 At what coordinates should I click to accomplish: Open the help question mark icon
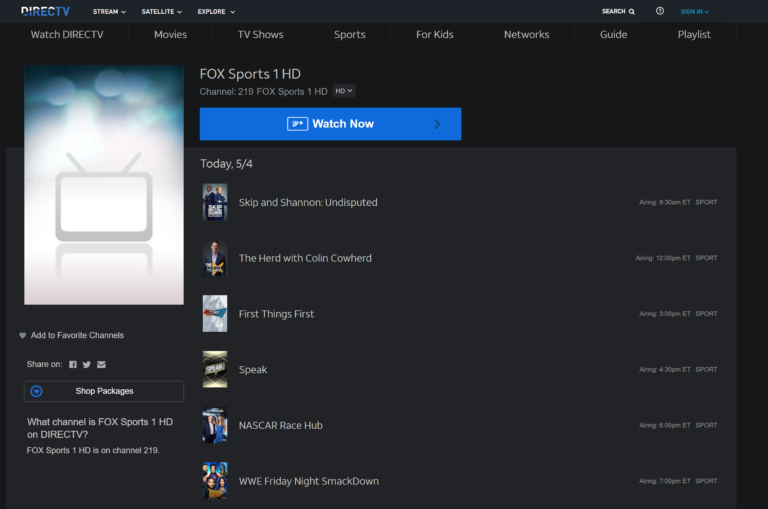(x=660, y=12)
